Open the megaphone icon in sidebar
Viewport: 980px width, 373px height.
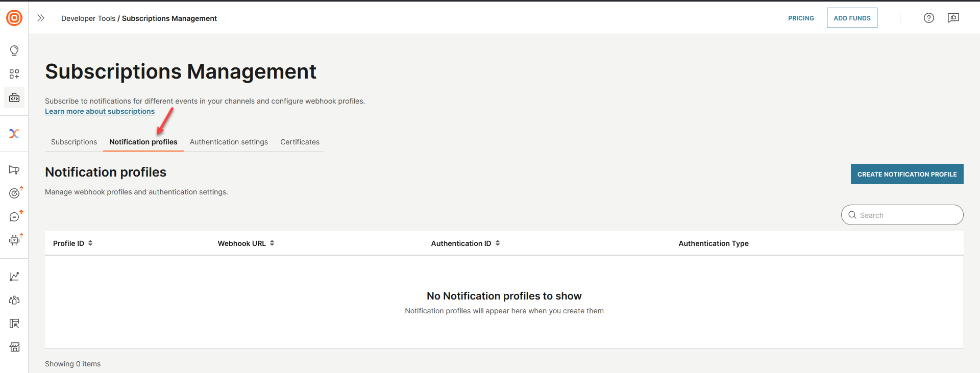[x=14, y=170]
